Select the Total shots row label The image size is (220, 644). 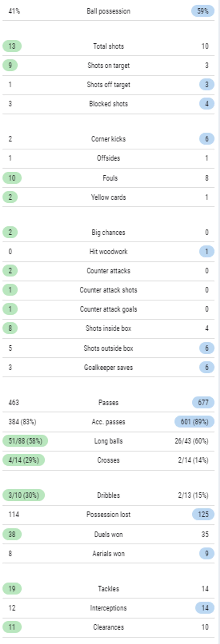[x=108, y=46]
